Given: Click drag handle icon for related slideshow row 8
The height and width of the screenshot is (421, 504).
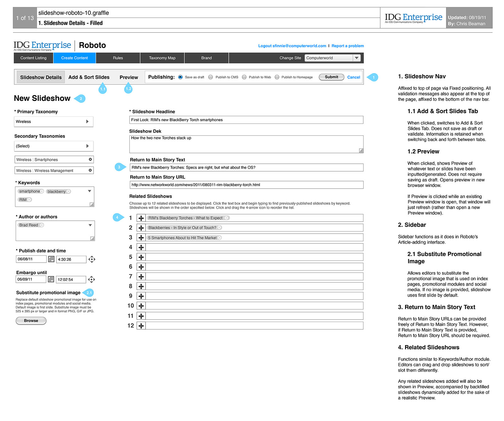Looking at the screenshot, I should click(141, 286).
